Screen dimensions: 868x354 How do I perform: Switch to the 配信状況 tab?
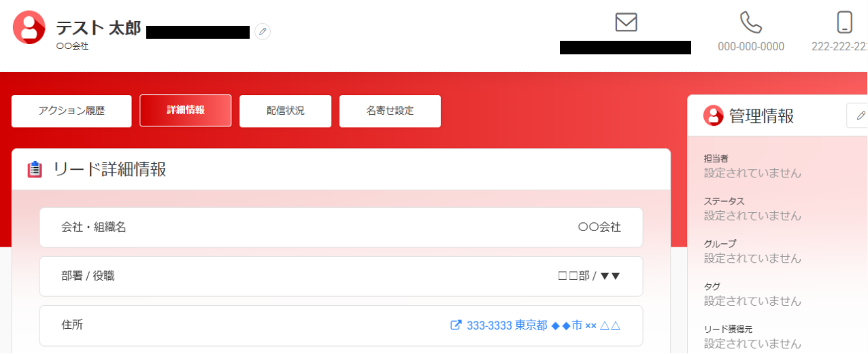tap(286, 111)
